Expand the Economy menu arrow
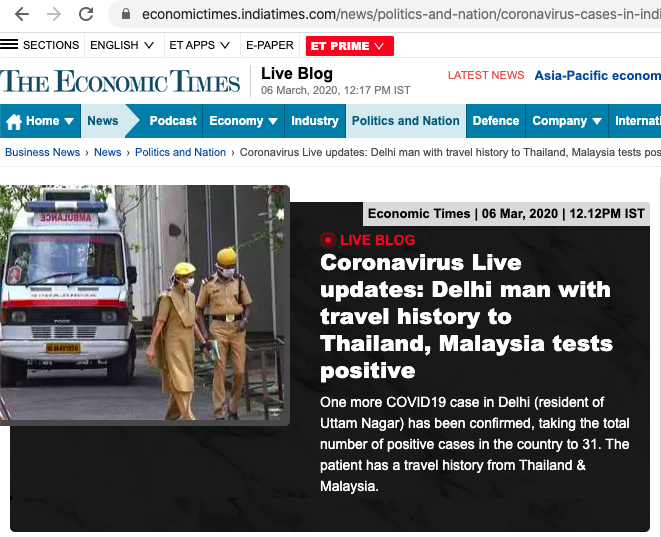This screenshot has width=661, height=537. click(273, 121)
